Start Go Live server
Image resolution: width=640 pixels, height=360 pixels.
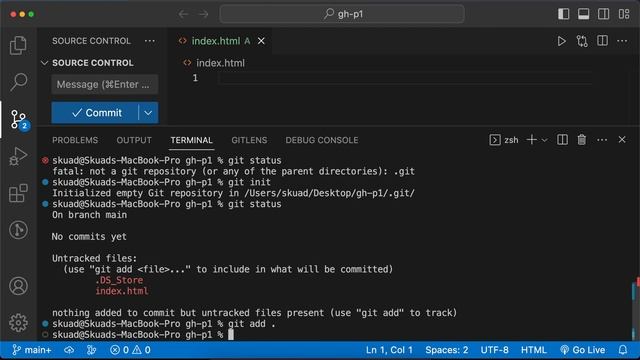[582, 350]
